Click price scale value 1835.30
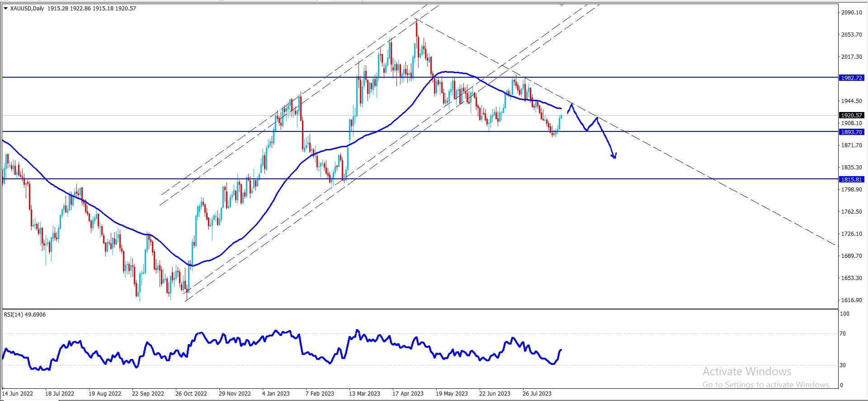 851,168
